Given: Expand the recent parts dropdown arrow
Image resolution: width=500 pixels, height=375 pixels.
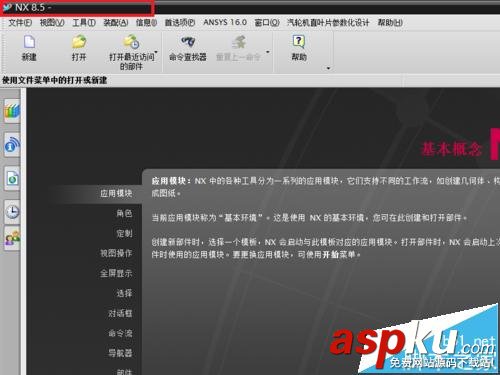Looking at the screenshot, I should (x=156, y=52).
